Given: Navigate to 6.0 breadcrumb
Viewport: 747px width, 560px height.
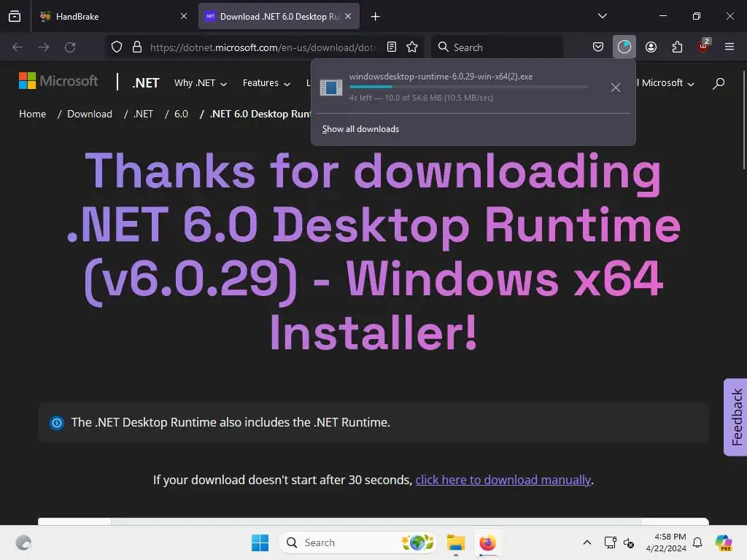Looking at the screenshot, I should pos(181,114).
